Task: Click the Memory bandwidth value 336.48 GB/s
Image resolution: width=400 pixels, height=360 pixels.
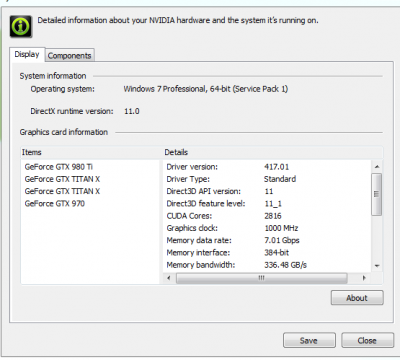Action: (285, 265)
